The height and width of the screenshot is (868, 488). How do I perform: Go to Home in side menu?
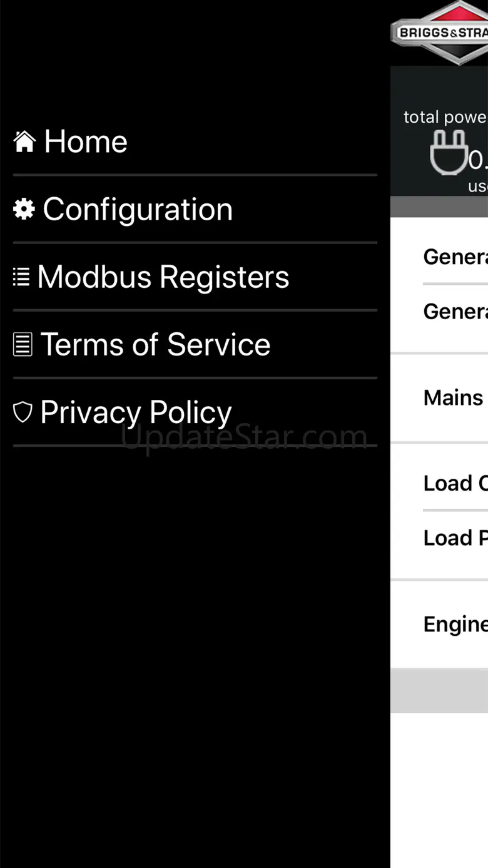(86, 141)
